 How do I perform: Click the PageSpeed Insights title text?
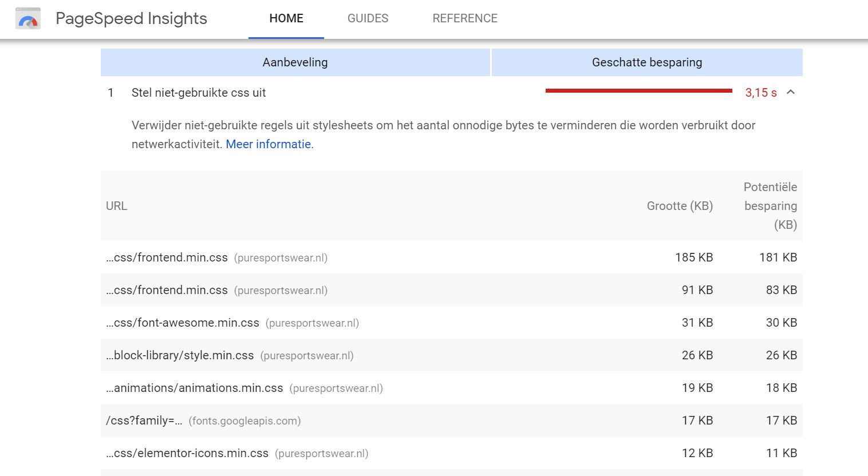click(x=131, y=18)
